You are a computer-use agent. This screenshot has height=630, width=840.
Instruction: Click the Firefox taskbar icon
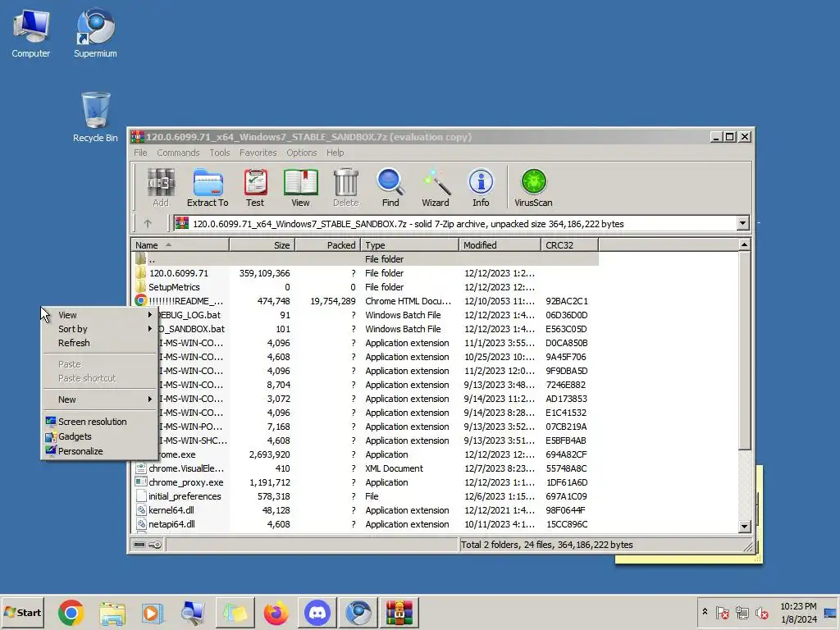276,613
